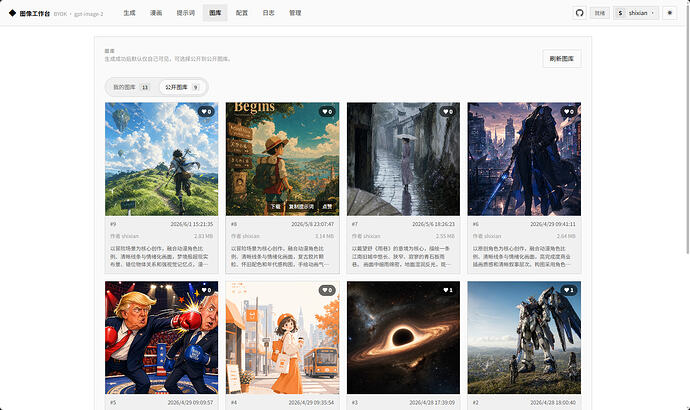This screenshot has height=410, width=690.
Task: Select the 图库 tab
Action: pos(215,13)
